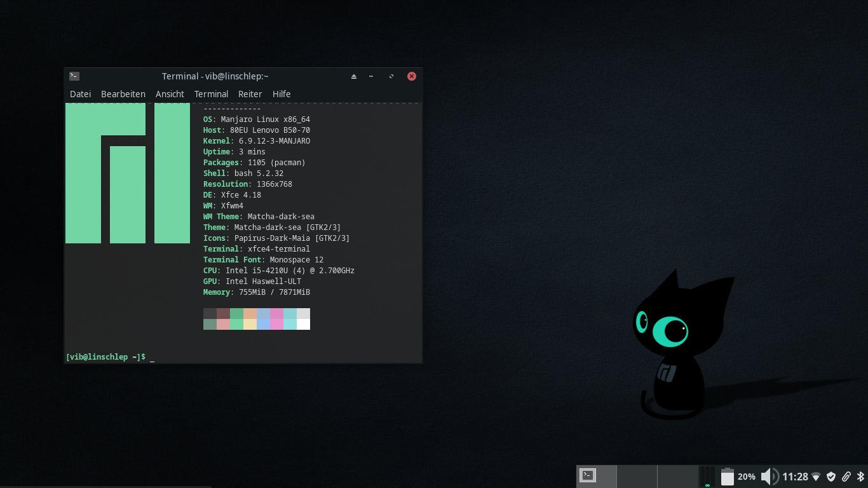This screenshot has width=868, height=488.
Task: Roll up the terminal window with the eject-style icon
Action: coord(354,76)
